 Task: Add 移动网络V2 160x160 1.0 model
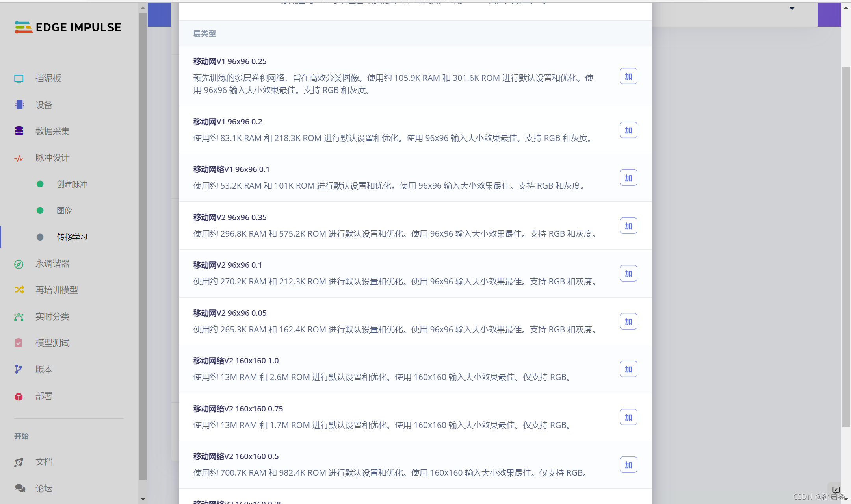click(x=628, y=369)
